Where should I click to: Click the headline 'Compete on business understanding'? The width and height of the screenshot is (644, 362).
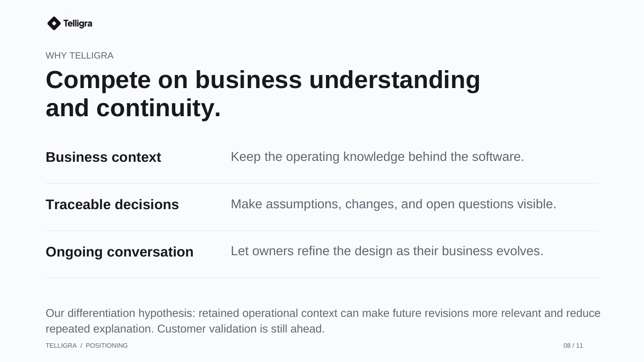(x=263, y=80)
